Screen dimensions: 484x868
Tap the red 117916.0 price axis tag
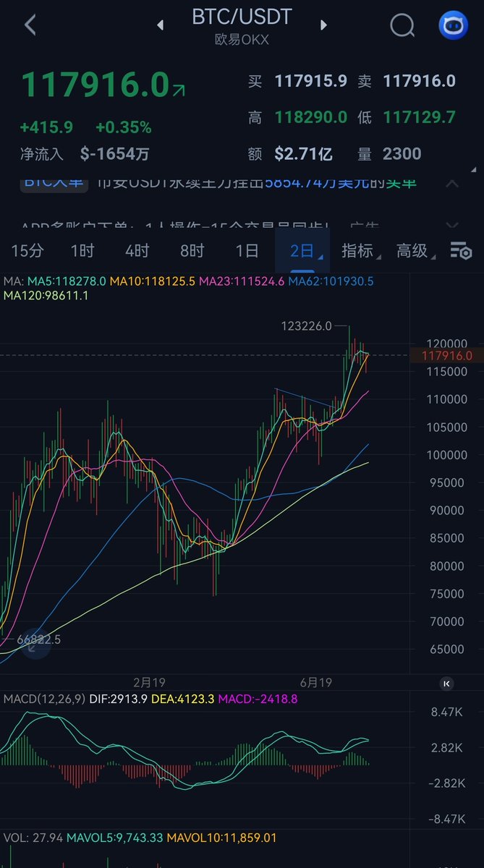pyautogui.click(x=446, y=355)
